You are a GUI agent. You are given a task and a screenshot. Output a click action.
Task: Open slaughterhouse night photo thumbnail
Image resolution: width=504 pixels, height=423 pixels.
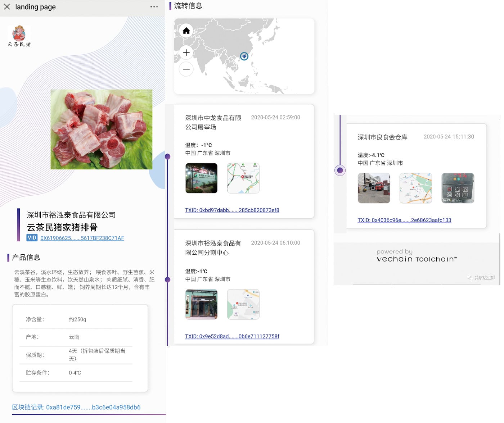(x=201, y=178)
